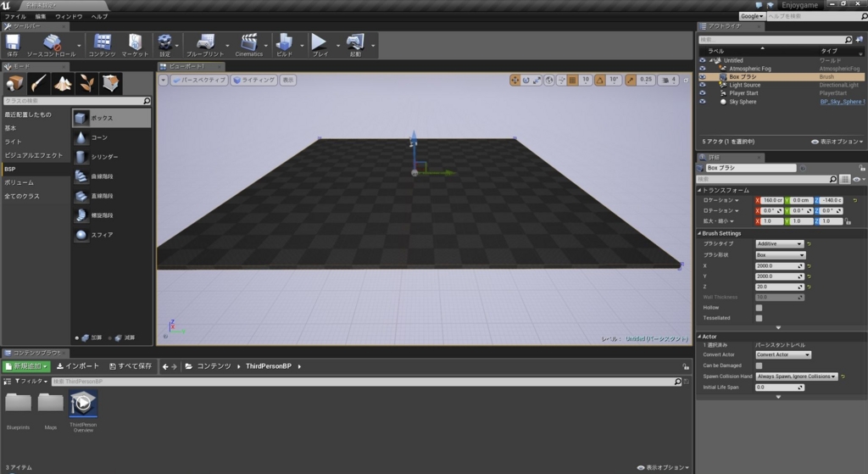Click the Save (保存) toolbar icon

[x=12, y=45]
